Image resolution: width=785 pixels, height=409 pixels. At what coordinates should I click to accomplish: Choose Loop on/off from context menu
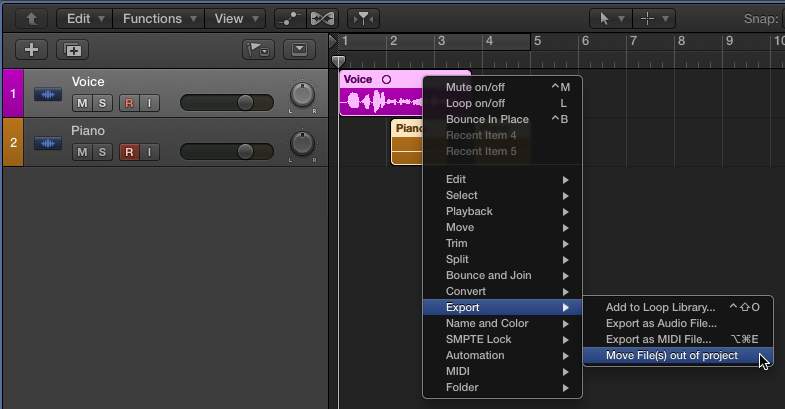(x=502, y=103)
